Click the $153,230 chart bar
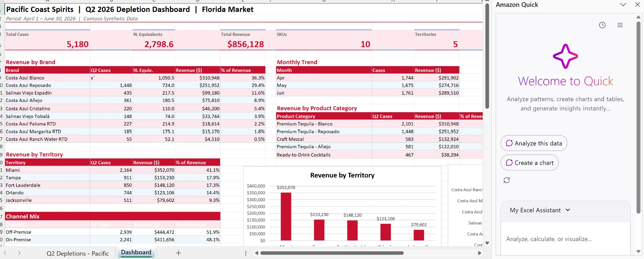Image resolution: width=644 pixels, height=259 pixels. pos(319,230)
